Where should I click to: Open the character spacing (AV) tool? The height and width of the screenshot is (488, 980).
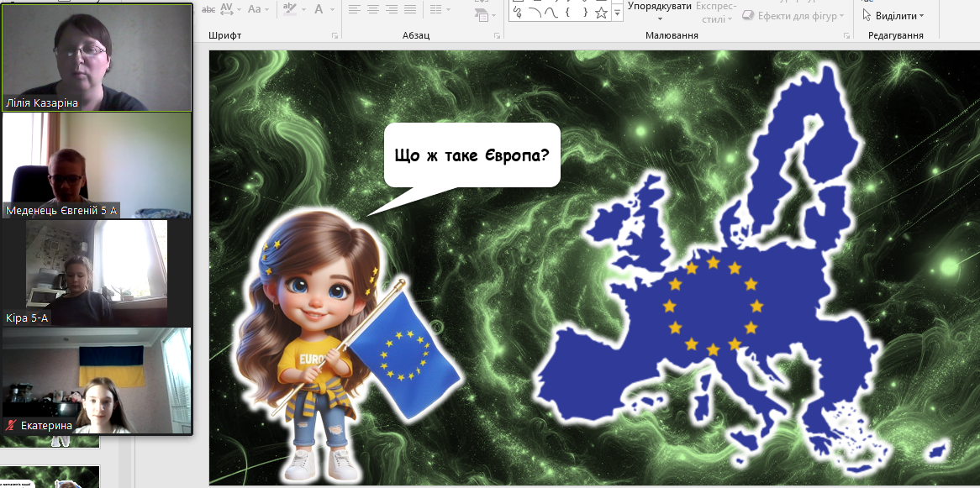(226, 8)
